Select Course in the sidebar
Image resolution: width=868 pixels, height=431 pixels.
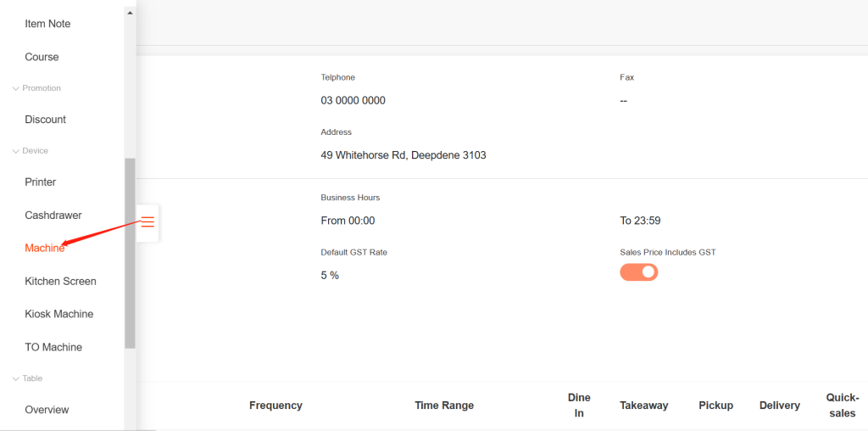point(42,57)
